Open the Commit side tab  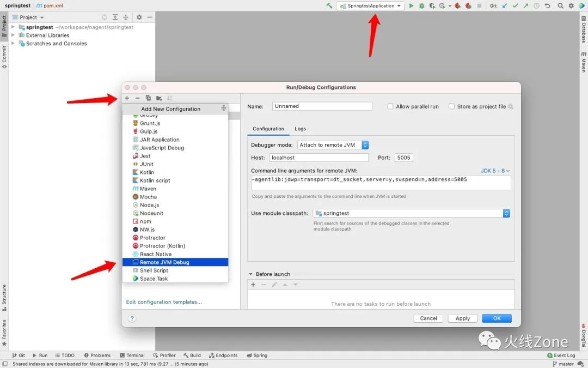point(4,57)
